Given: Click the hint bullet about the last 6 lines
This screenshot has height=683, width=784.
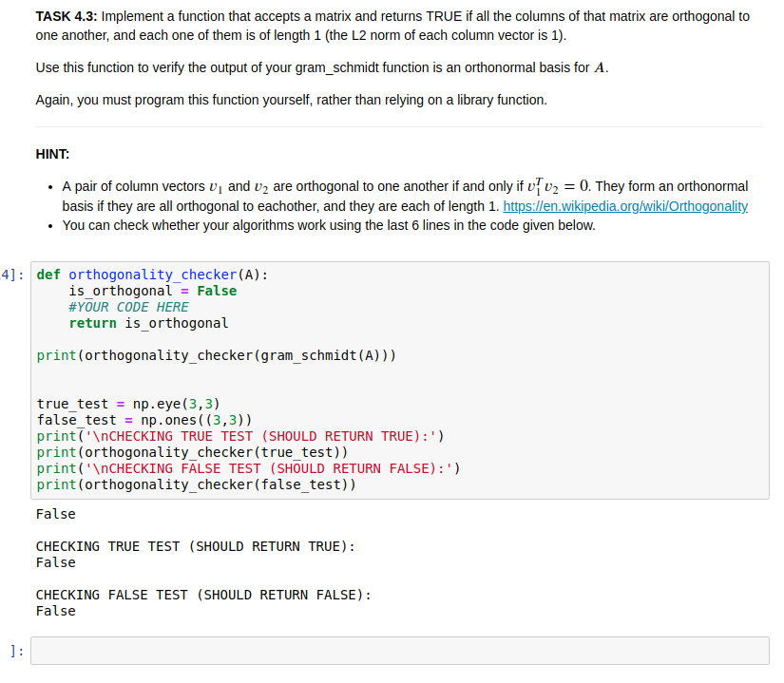Looking at the screenshot, I should pyautogui.click(x=329, y=225).
